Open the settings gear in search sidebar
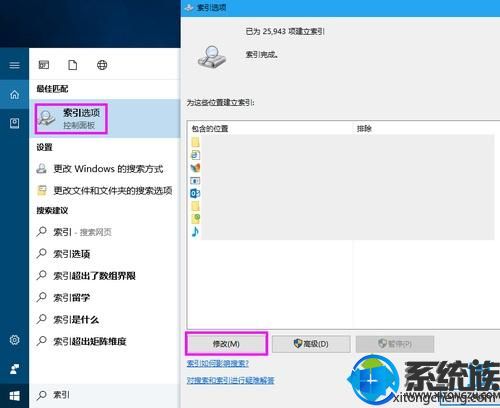Screen dimensions: 500x408 pos(14,340)
